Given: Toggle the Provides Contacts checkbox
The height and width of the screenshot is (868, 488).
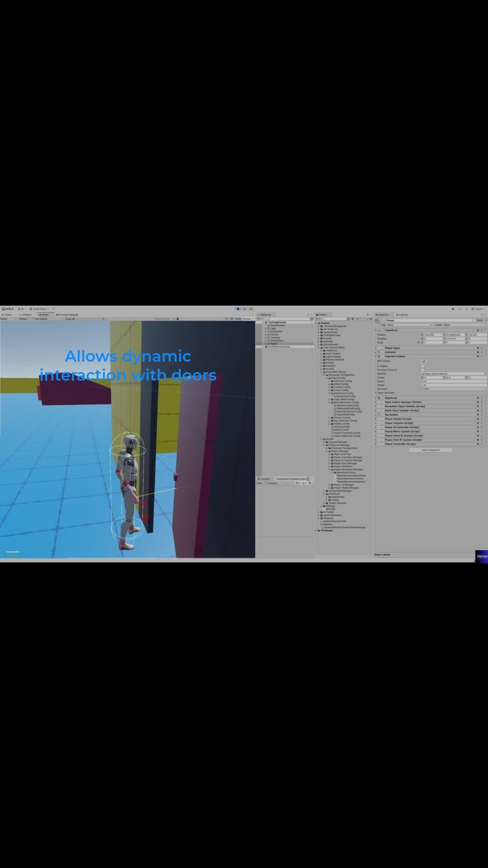Looking at the screenshot, I should [423, 370].
